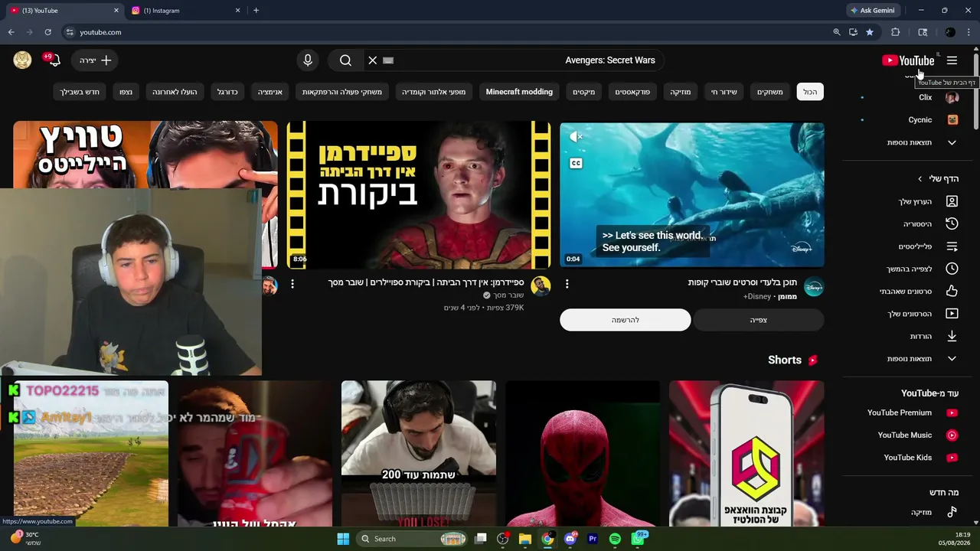Open the Chrome extensions puzzle icon
Screen dimensions: 980x551
coord(895,32)
